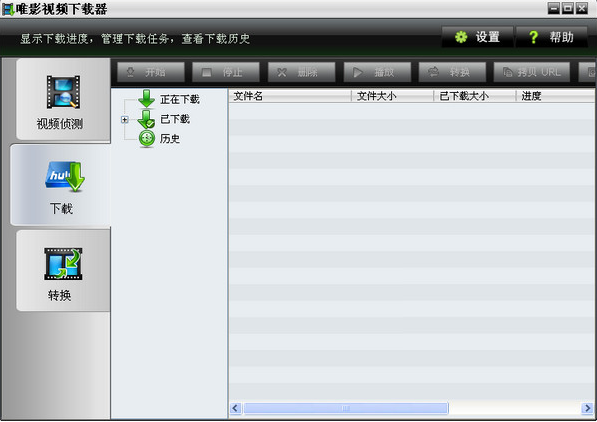Open 设置 settings with gear icon
Image resolution: width=597 pixels, height=422 pixels.
point(477,37)
